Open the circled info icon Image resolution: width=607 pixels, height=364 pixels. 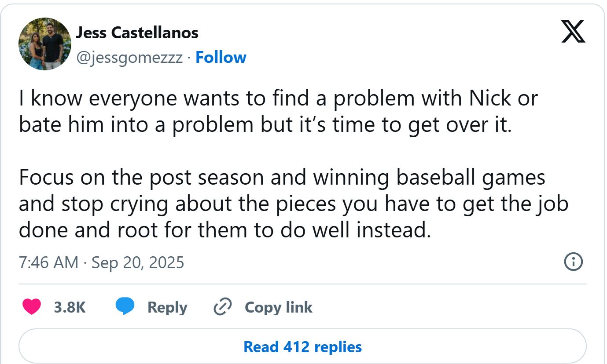(573, 262)
